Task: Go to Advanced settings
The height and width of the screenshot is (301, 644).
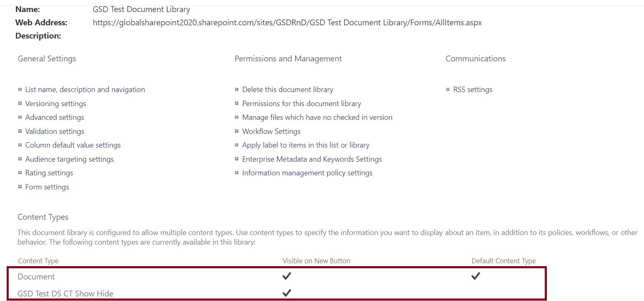Action: point(55,117)
